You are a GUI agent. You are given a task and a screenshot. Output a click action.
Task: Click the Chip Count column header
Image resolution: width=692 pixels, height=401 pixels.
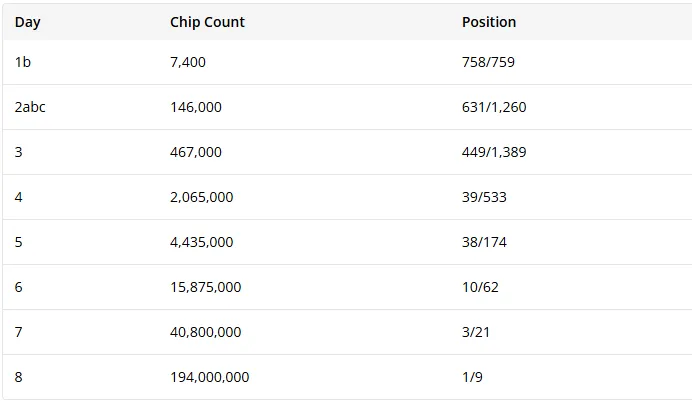pos(207,22)
